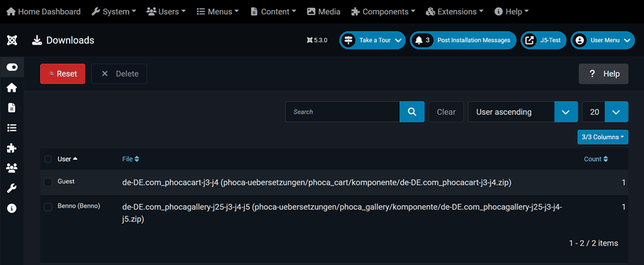Click Post Installation Messages button
This screenshot has width=644, height=265.
click(x=463, y=40)
